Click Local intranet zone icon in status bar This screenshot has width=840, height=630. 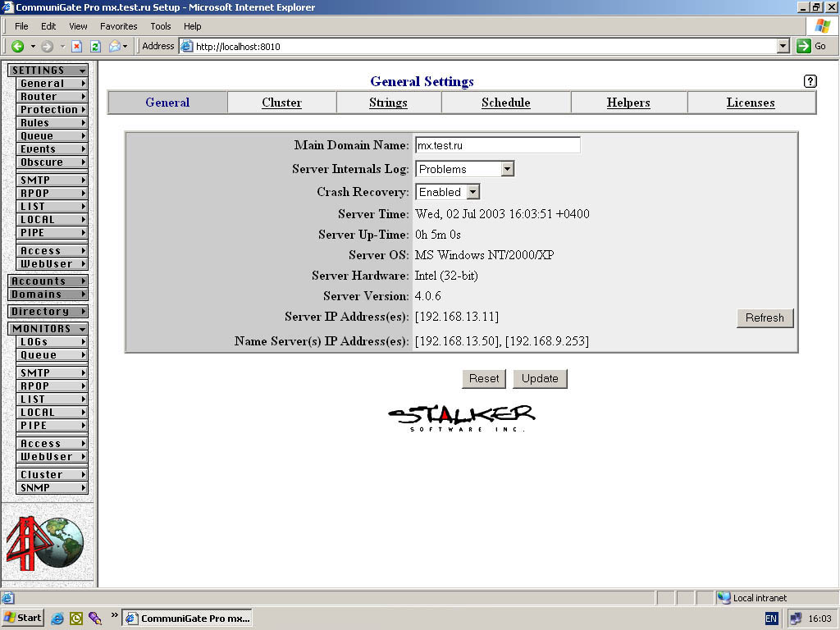[724, 598]
